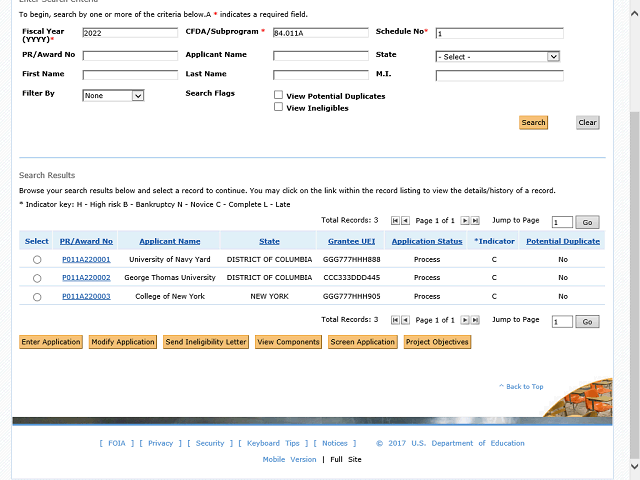
Task: Open award link P011A220002
Action: 86,278
